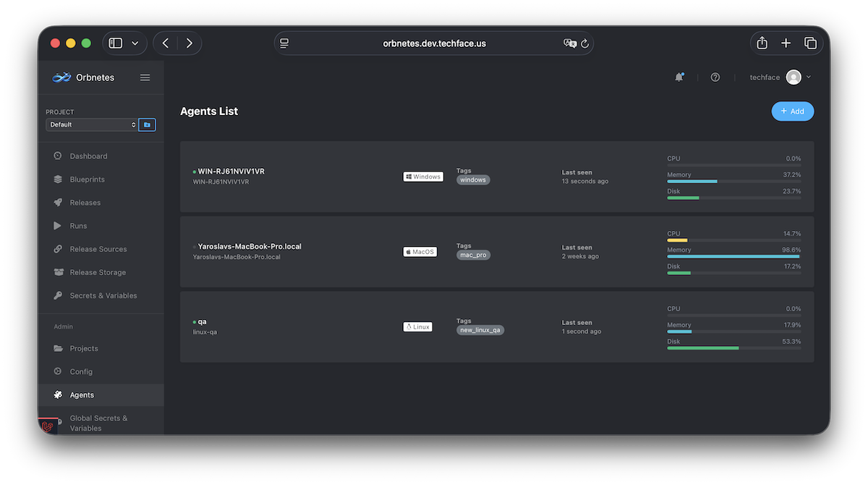Click the Orbnetes logo
Screen dimensions: 868x485
[x=61, y=77]
